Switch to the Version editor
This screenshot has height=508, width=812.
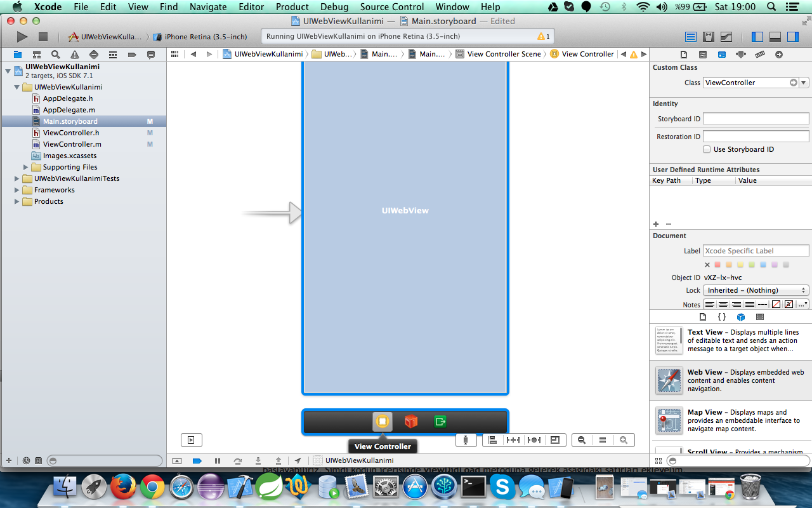coord(726,37)
